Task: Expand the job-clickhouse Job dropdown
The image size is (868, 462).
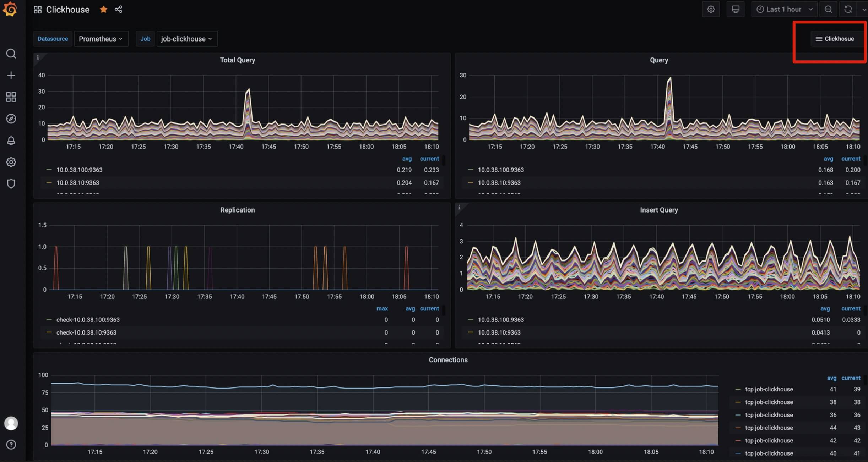Action: [186, 39]
